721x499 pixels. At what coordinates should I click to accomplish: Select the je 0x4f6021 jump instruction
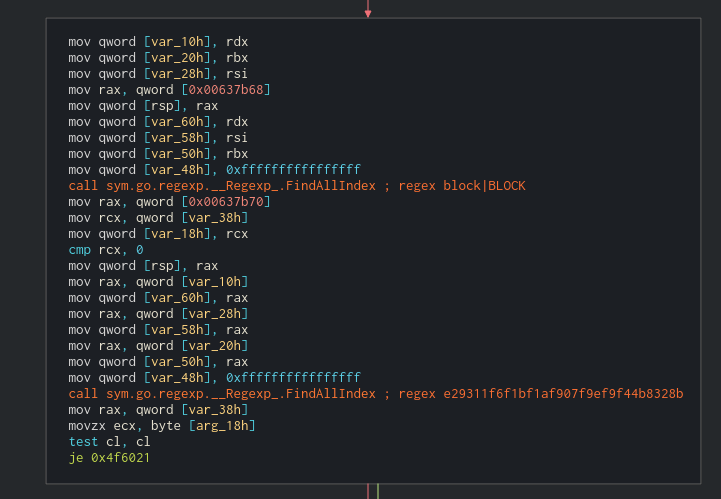point(109,458)
